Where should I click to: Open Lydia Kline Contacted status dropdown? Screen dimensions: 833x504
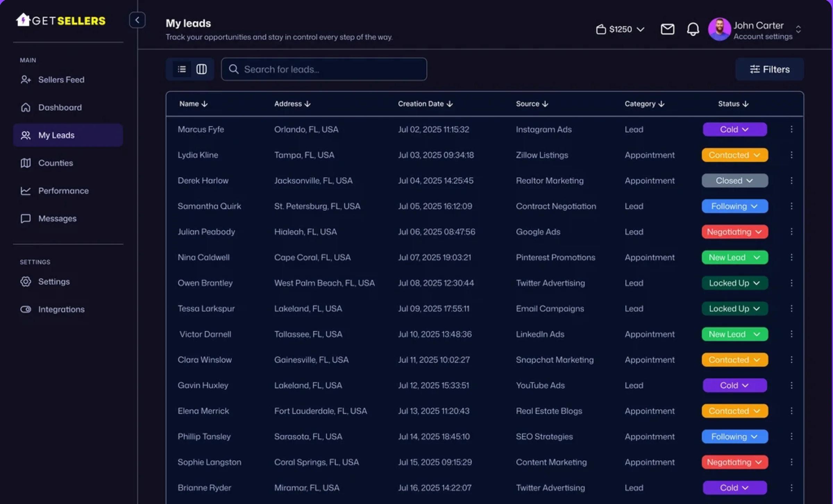[734, 155]
